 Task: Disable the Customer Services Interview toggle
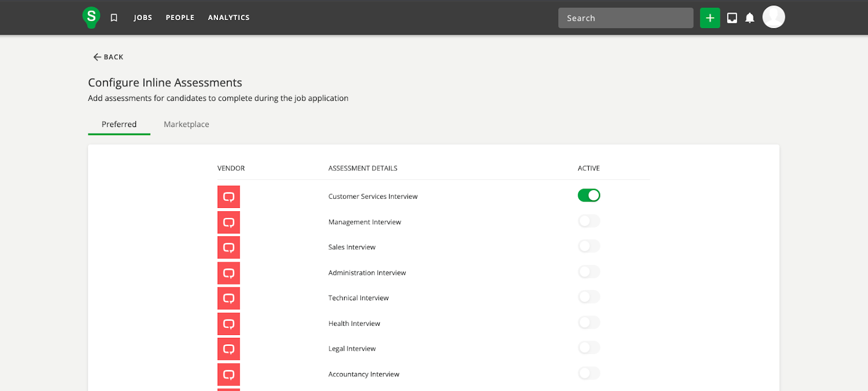point(589,195)
